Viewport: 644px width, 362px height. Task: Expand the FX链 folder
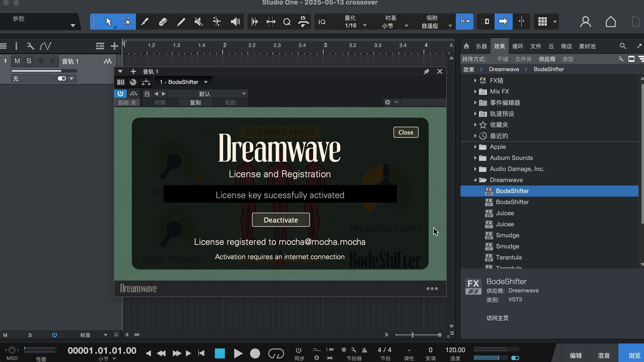pos(475,80)
